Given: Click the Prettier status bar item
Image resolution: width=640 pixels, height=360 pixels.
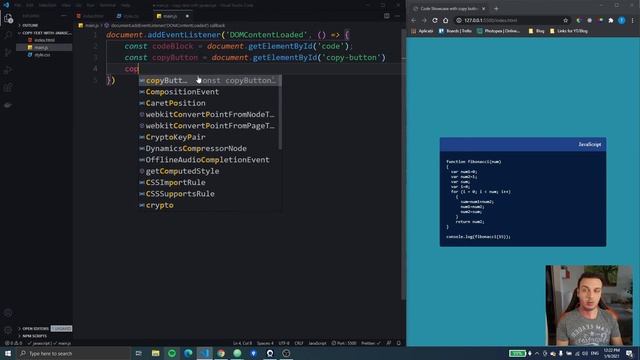Looking at the screenshot, I should coord(371,343).
